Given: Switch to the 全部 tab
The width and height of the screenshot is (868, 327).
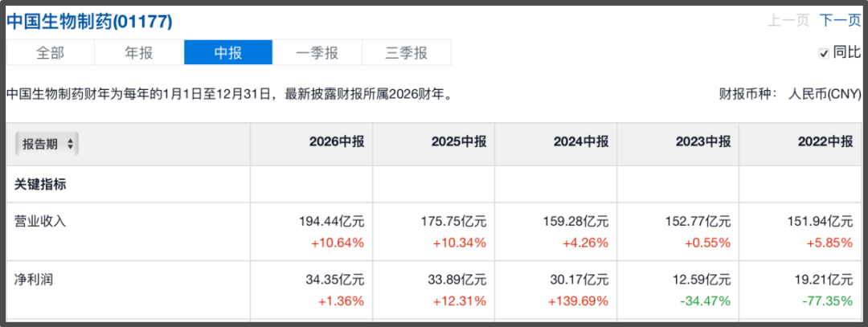Looking at the screenshot, I should [51, 52].
